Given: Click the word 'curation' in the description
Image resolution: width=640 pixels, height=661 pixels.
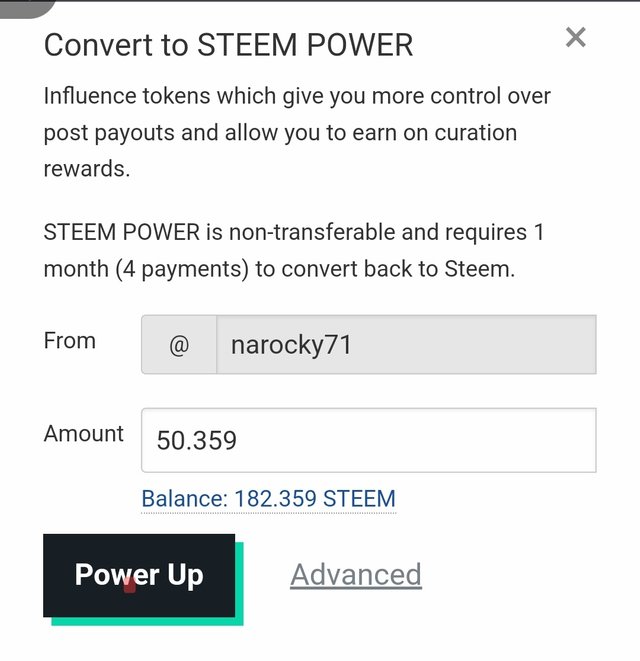Looking at the screenshot, I should point(476,133).
